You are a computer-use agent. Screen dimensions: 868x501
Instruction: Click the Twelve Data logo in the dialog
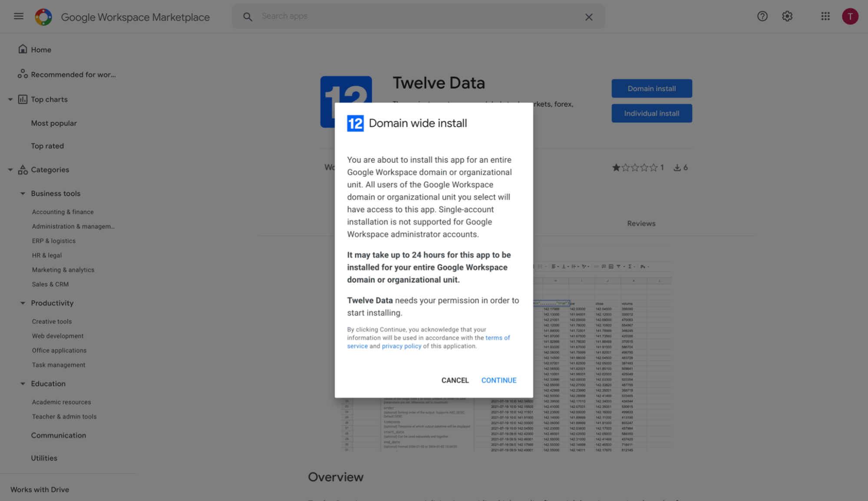coord(355,123)
